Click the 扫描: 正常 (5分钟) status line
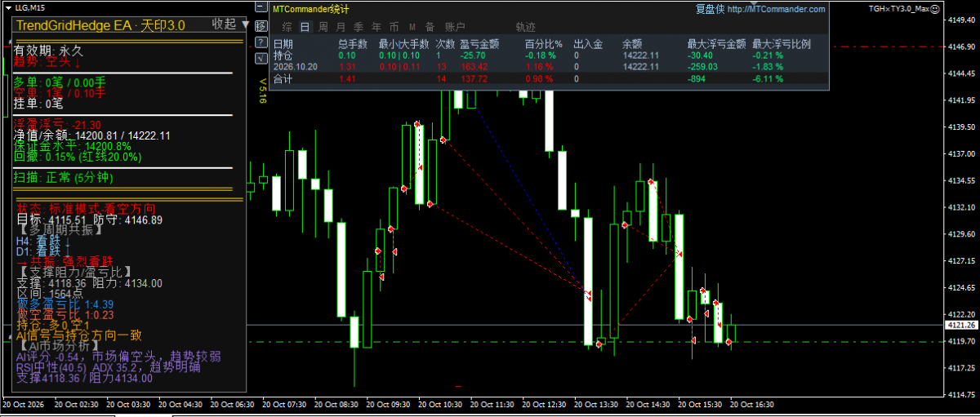This screenshot has height=417, width=980. coord(64,177)
